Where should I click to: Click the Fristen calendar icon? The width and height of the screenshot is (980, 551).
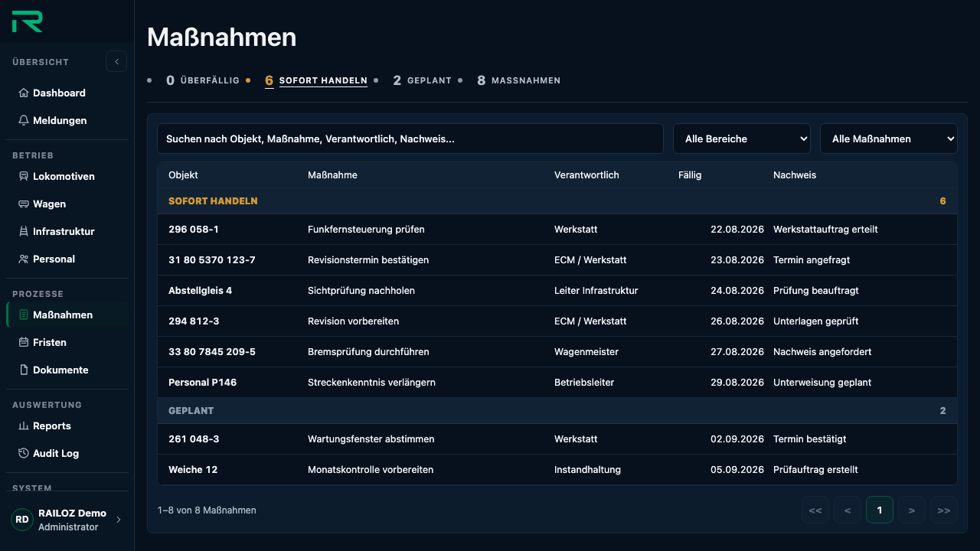[x=24, y=342]
